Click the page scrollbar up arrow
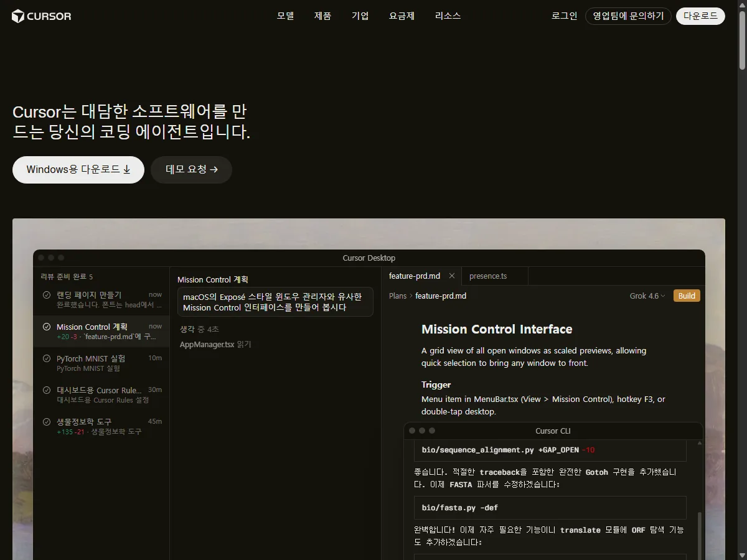 pyautogui.click(x=742, y=4)
